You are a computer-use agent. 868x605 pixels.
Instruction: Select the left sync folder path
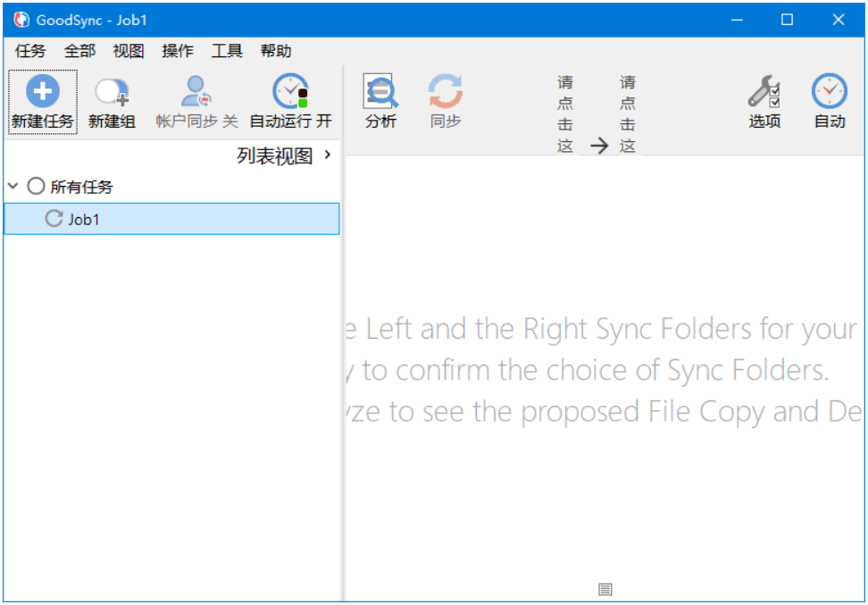(x=565, y=114)
